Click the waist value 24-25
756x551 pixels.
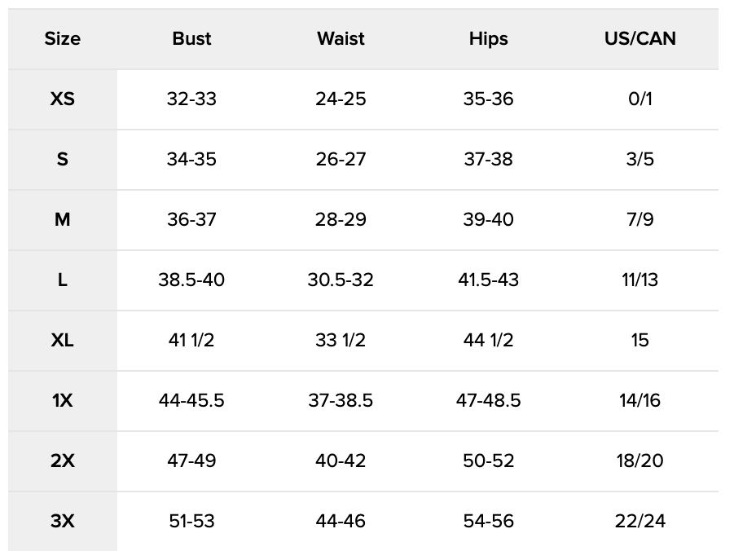tap(341, 99)
